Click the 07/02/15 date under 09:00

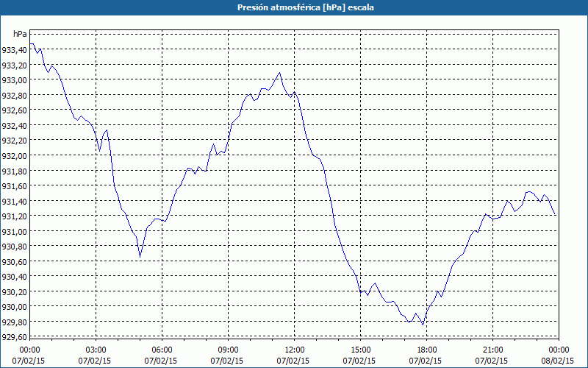(x=227, y=361)
